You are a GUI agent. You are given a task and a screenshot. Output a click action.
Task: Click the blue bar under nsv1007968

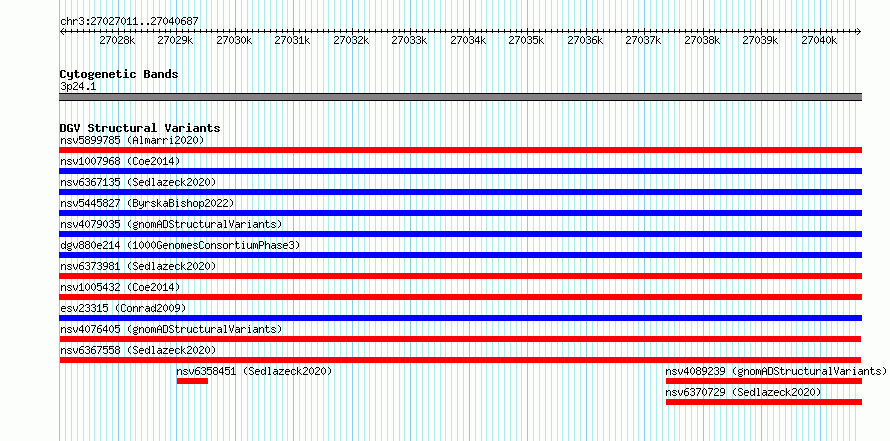460,171
